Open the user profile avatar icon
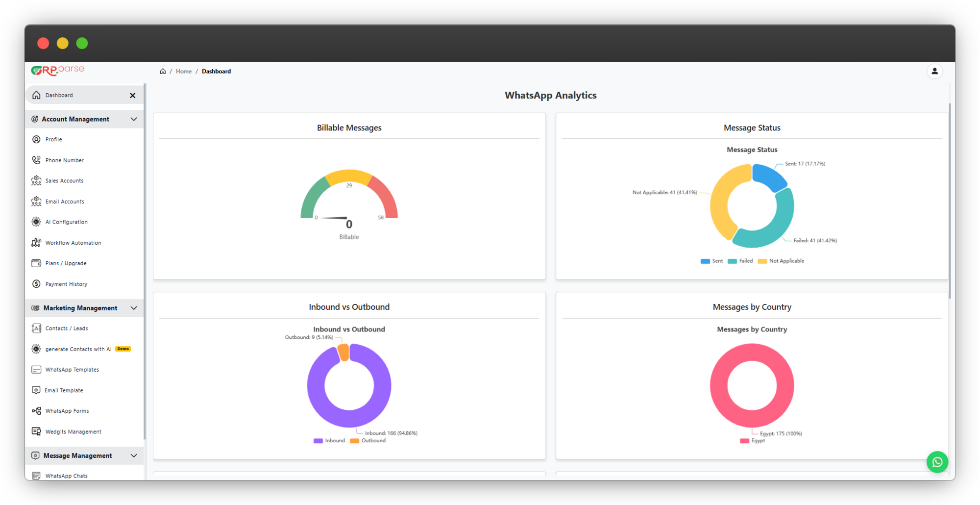Viewport: 980px width, 505px height. click(934, 71)
